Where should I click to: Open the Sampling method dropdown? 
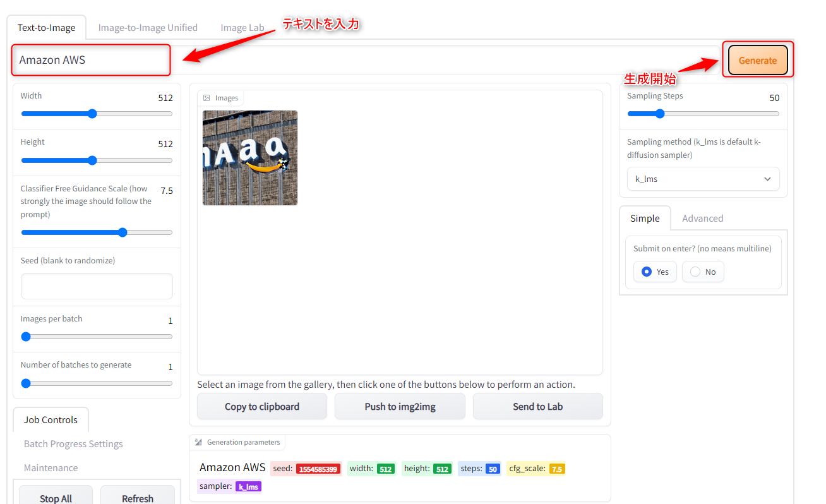click(703, 179)
